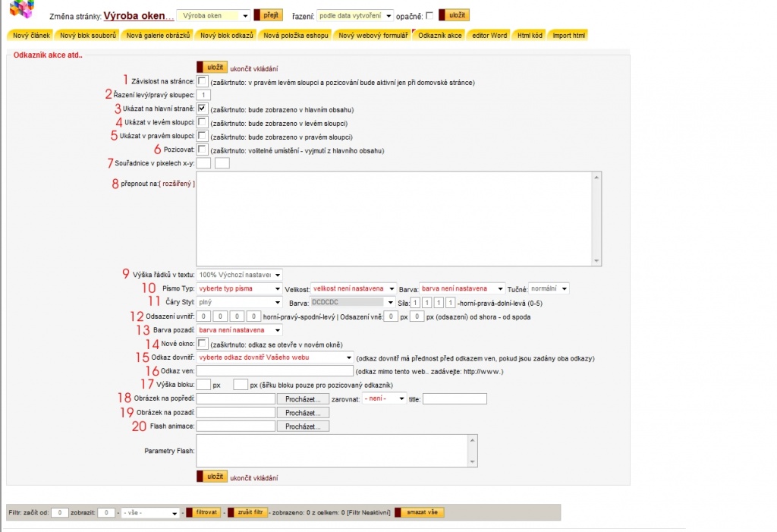Image resolution: width=777 pixels, height=532 pixels.
Task: Click the Filtr začít od field
Action: (x=59, y=513)
